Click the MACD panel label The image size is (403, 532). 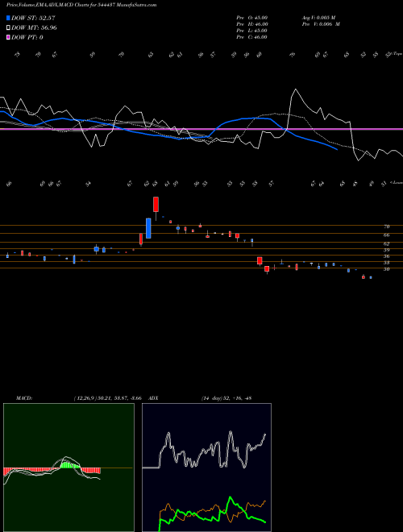[x=24, y=398]
